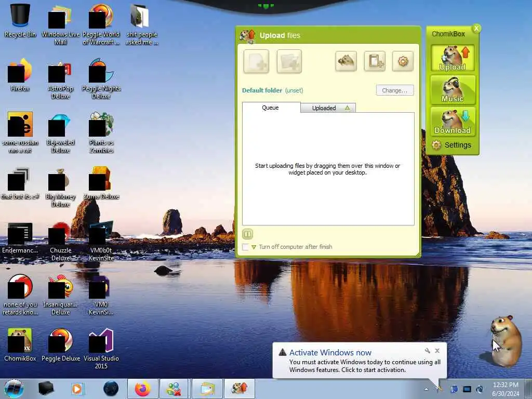Click the add folder button in Upload window
Viewport: 532px width, 399px height.
click(289, 61)
